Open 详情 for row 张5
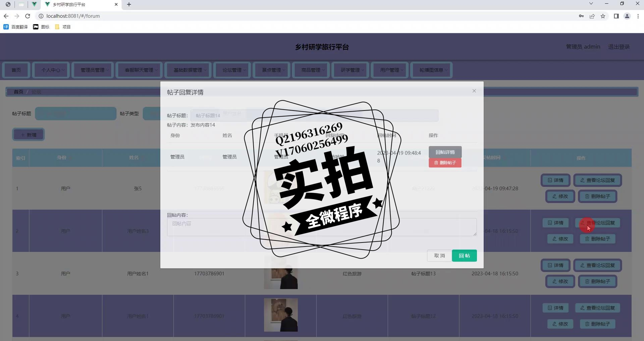The width and height of the screenshot is (644, 341). (555, 180)
